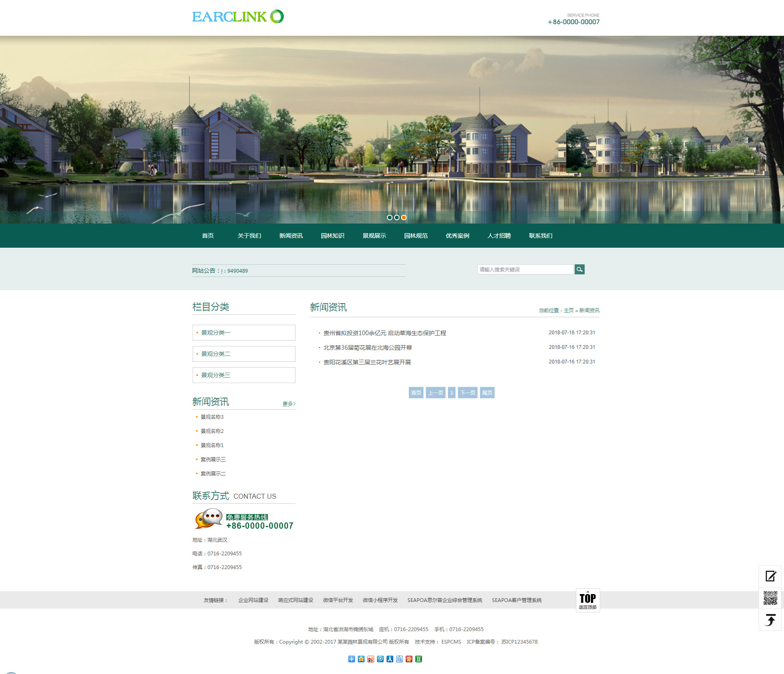This screenshot has width=784, height=674.
Task: Click the 下一页 pagination button
Action: (x=467, y=393)
